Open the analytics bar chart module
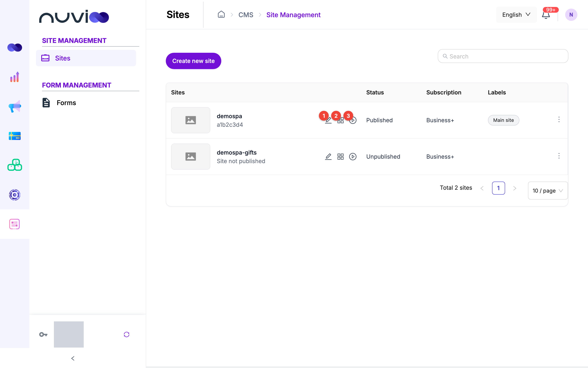 click(x=14, y=77)
